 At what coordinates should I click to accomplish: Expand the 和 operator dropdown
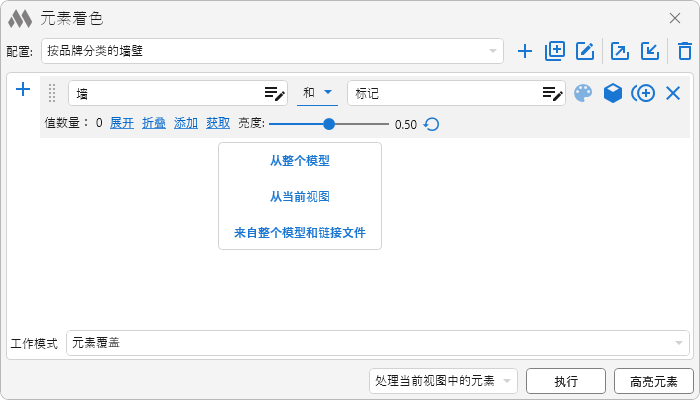(x=317, y=93)
